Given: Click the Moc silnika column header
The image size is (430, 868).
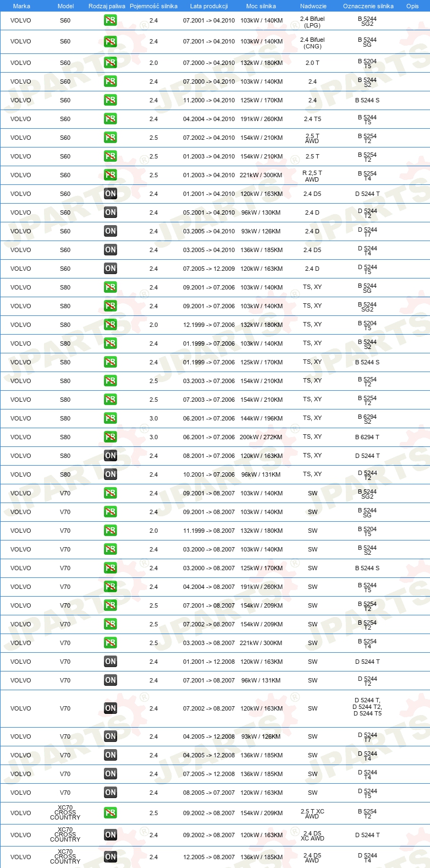Looking at the screenshot, I should point(261,6).
